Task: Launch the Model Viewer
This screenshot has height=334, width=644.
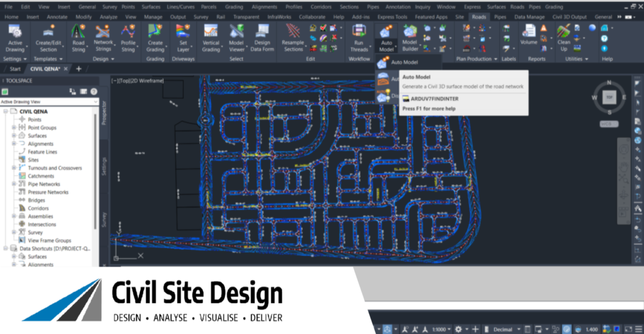Action: (236, 38)
